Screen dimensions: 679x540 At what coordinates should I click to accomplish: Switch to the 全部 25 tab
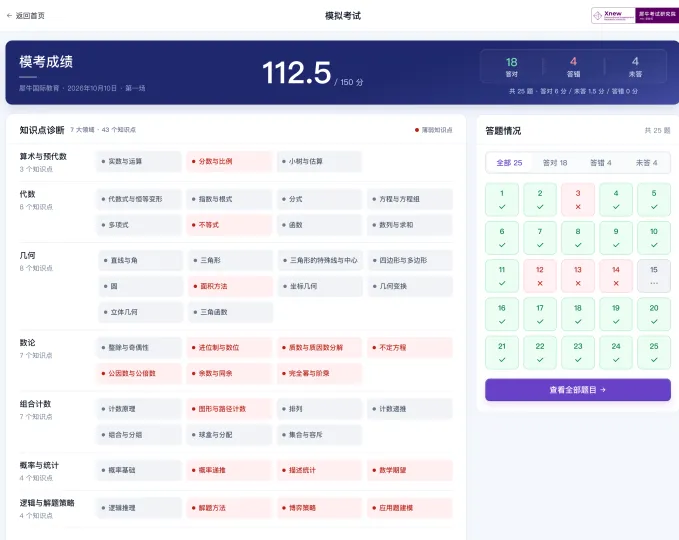[x=509, y=163]
